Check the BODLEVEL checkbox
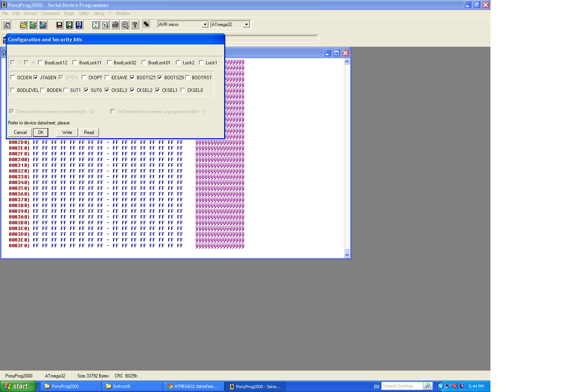Image resolution: width=569 pixels, height=392 pixels. [13, 90]
